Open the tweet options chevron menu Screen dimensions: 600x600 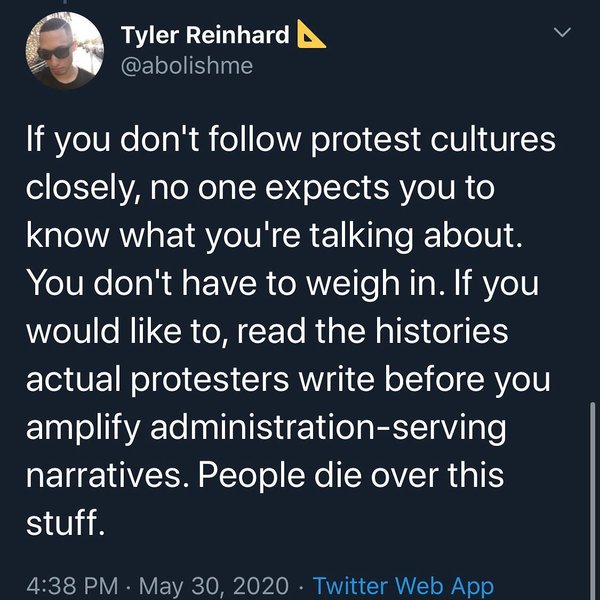pyautogui.click(x=563, y=34)
